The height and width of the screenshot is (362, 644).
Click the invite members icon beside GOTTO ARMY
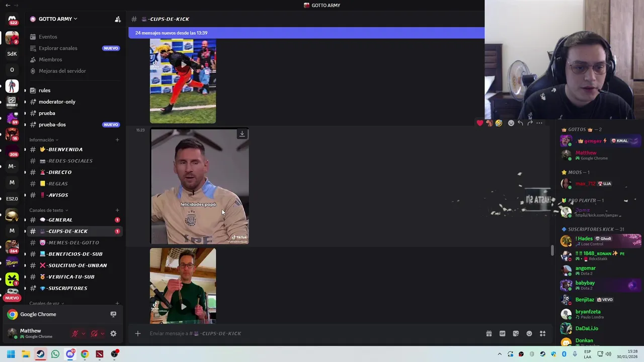pos(118,19)
